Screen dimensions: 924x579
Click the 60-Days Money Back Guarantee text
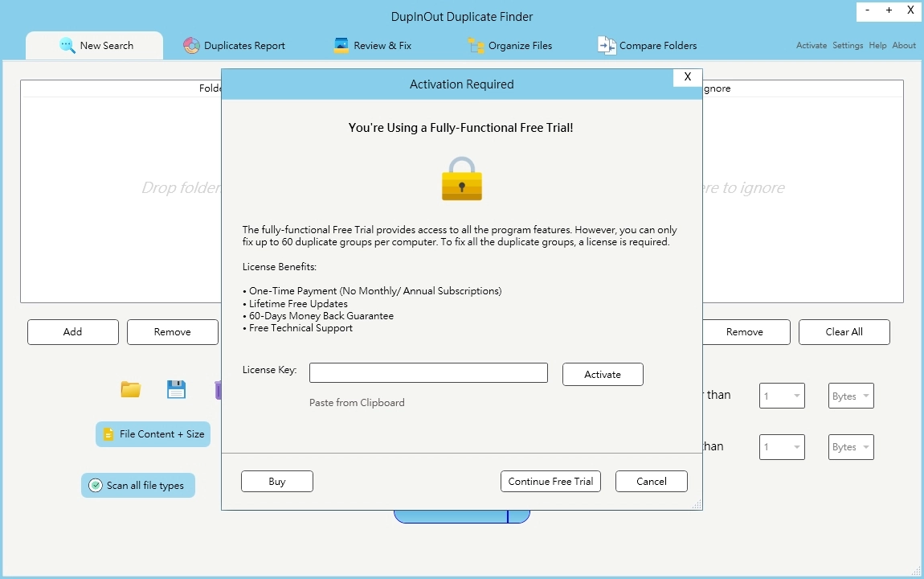click(321, 316)
